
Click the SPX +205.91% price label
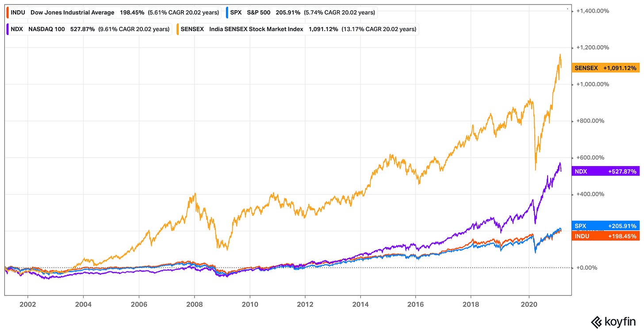point(606,225)
